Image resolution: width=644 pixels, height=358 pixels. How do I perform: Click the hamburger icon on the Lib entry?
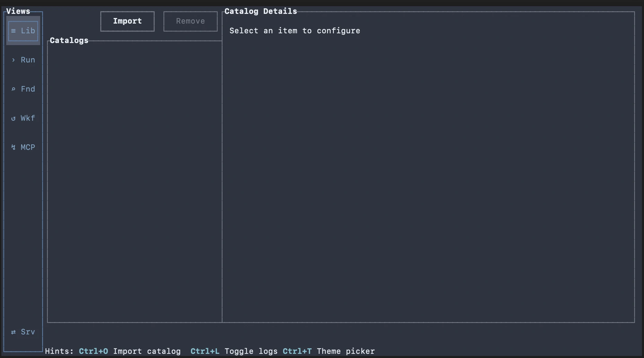(14, 31)
